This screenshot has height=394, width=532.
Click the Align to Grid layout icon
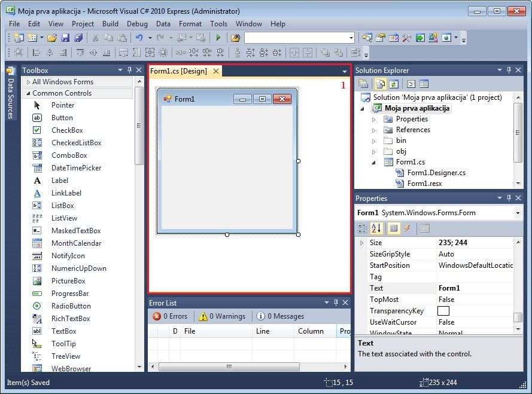click(x=19, y=53)
